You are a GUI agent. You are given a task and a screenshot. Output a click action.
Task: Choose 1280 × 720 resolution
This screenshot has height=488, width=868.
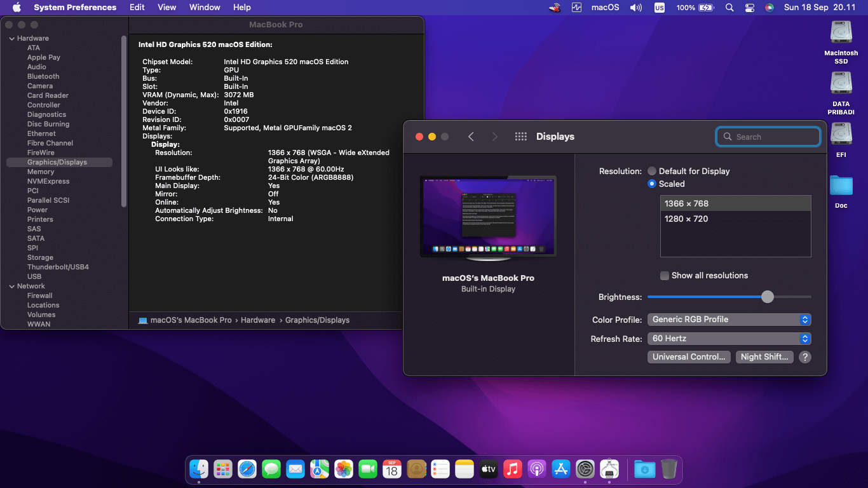(x=736, y=219)
